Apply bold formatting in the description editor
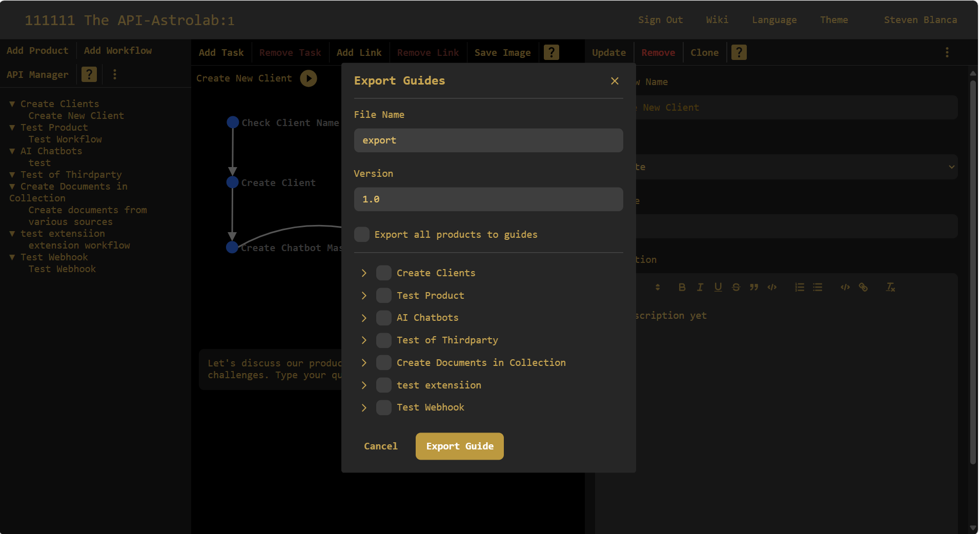This screenshot has width=980, height=534. (x=682, y=287)
